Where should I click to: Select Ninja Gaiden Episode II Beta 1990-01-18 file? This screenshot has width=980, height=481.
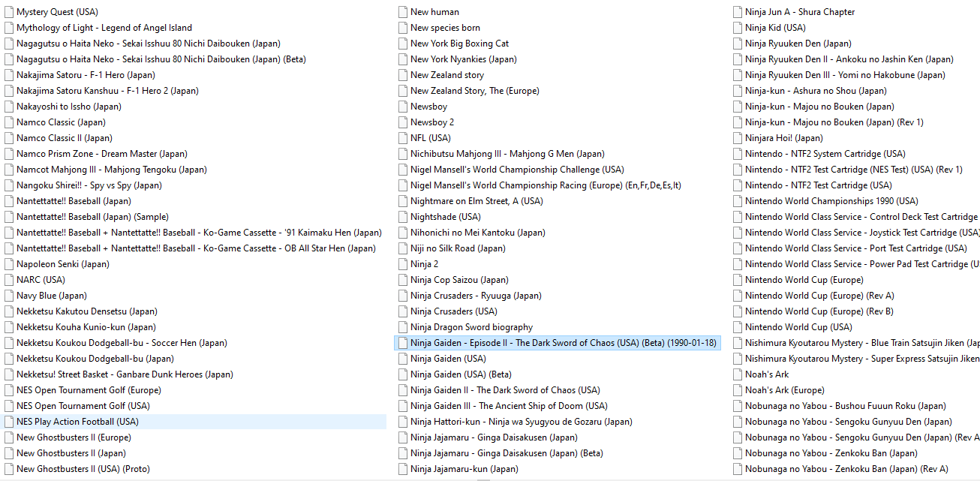(x=563, y=343)
